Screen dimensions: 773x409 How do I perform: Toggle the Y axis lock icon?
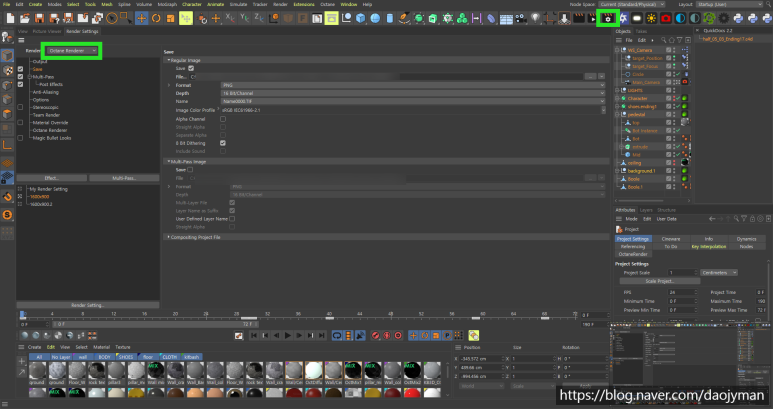244,19
